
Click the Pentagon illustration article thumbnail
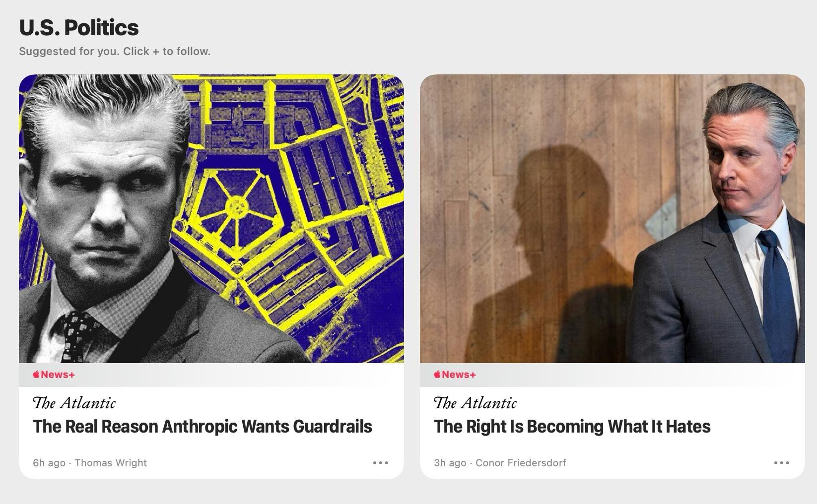(x=211, y=219)
